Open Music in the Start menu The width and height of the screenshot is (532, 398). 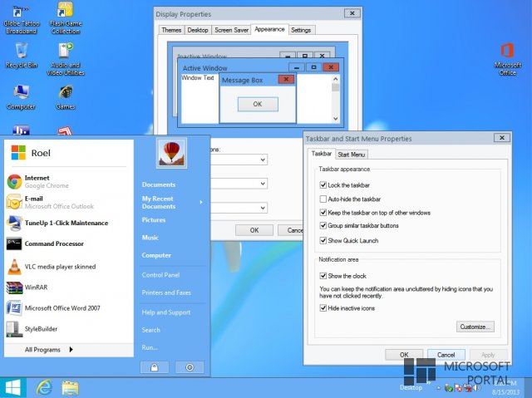(x=150, y=238)
